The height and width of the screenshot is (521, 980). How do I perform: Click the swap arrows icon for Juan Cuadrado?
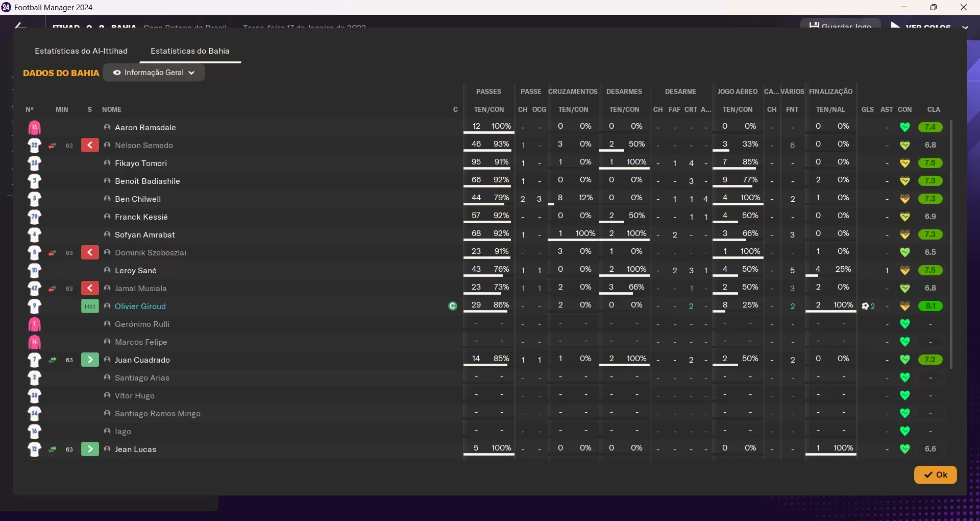53,360
